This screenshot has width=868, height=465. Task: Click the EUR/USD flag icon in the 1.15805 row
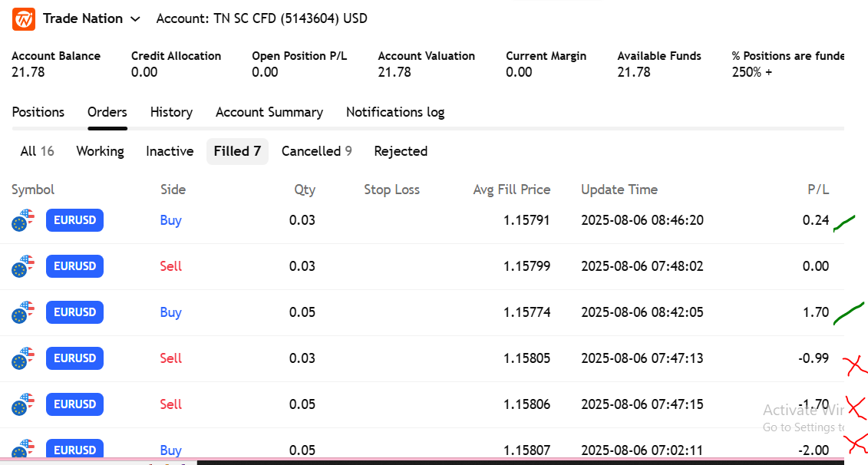(24, 359)
